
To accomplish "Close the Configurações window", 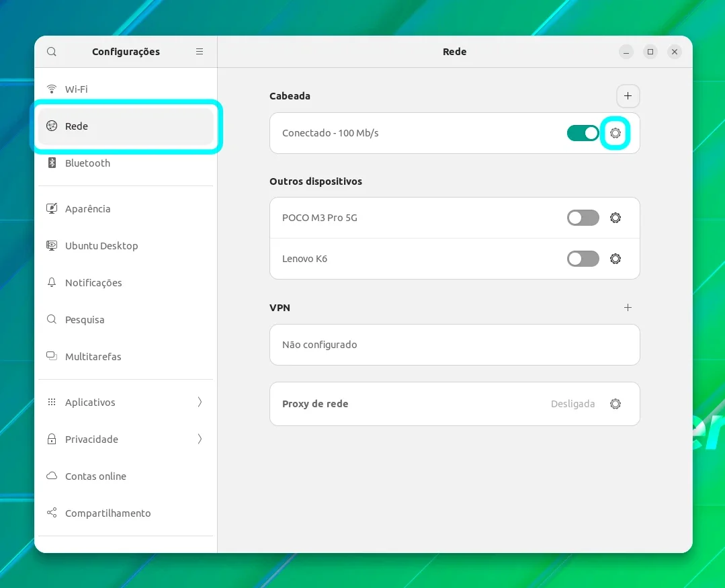I will coord(675,52).
